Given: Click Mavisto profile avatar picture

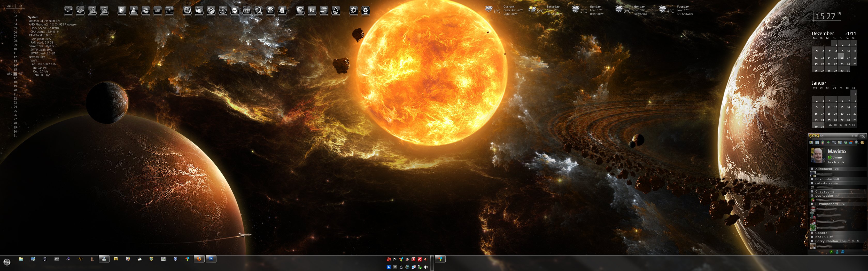Looking at the screenshot, I should tap(818, 155).
